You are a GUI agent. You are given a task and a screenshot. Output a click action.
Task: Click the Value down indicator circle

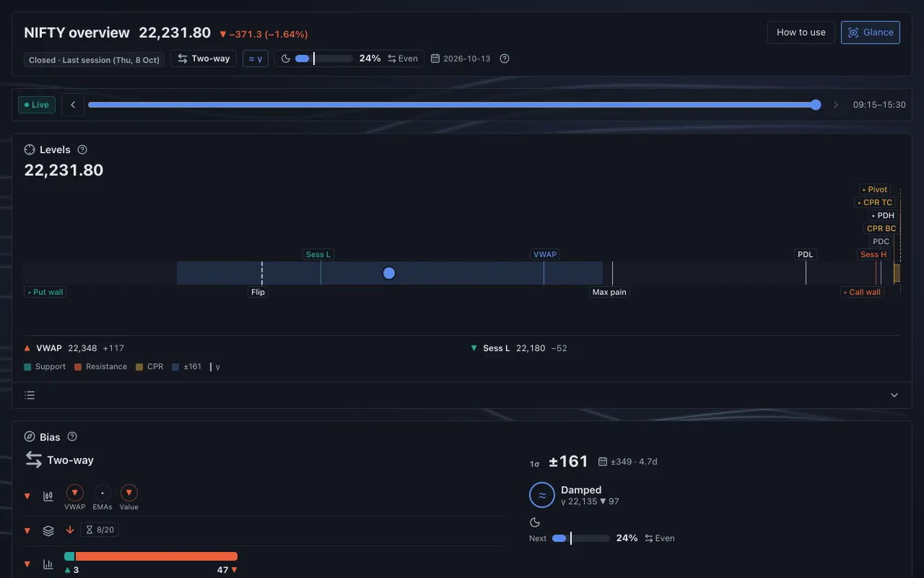pos(129,493)
